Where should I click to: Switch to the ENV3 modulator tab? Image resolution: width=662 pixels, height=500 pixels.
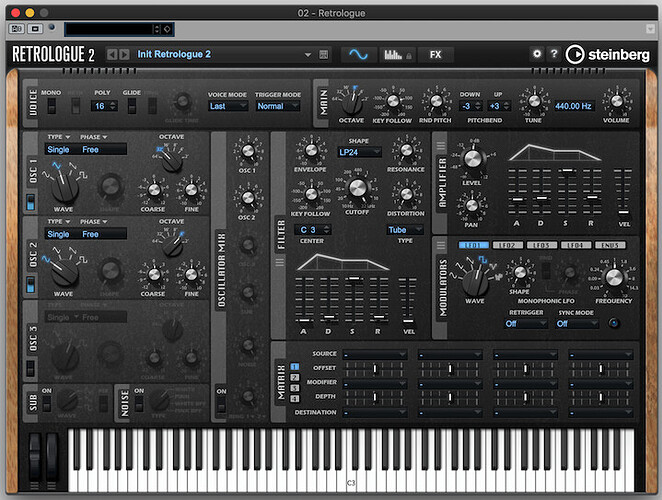coord(610,245)
